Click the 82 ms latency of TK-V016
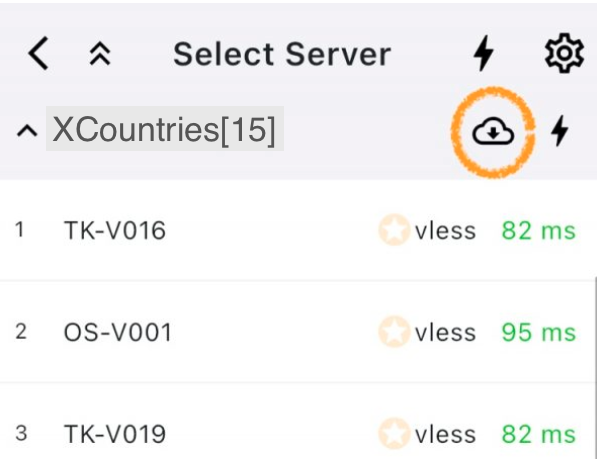This screenshot has width=597, height=467. coord(538,231)
